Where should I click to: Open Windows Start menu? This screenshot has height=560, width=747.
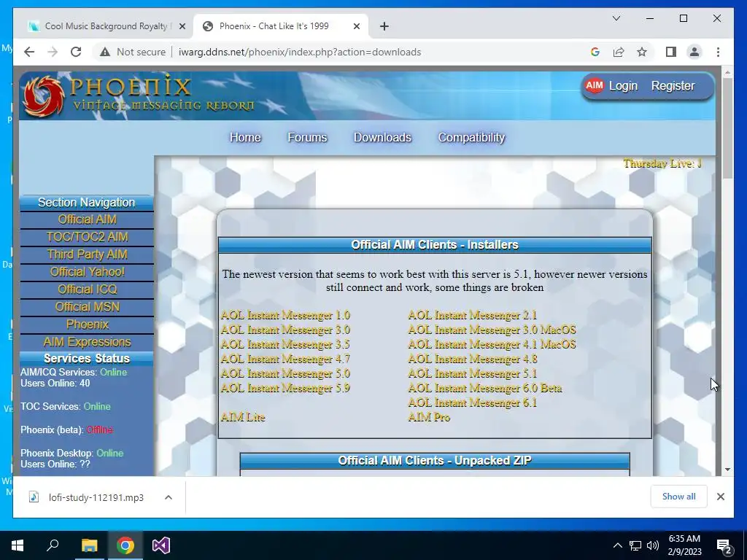pos(18,545)
